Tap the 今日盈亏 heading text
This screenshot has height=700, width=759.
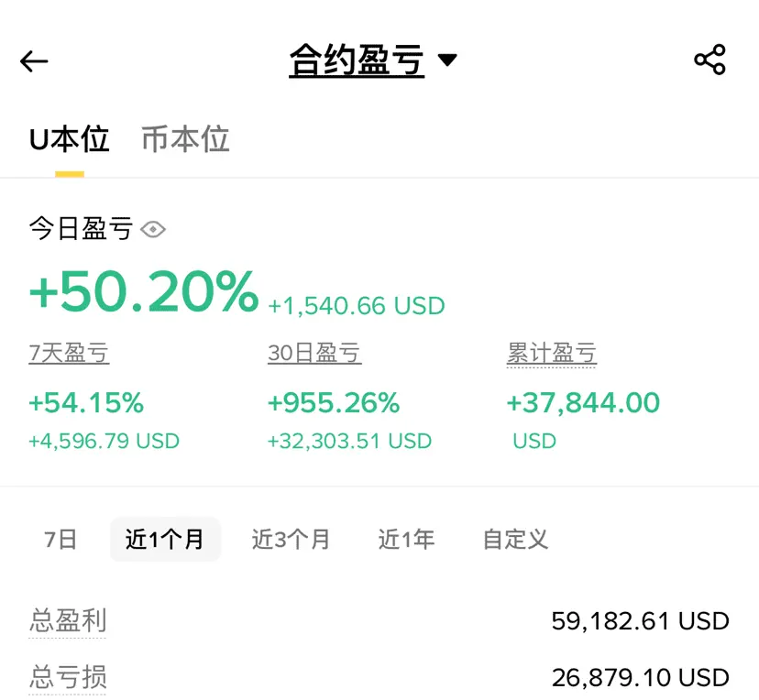point(81,229)
